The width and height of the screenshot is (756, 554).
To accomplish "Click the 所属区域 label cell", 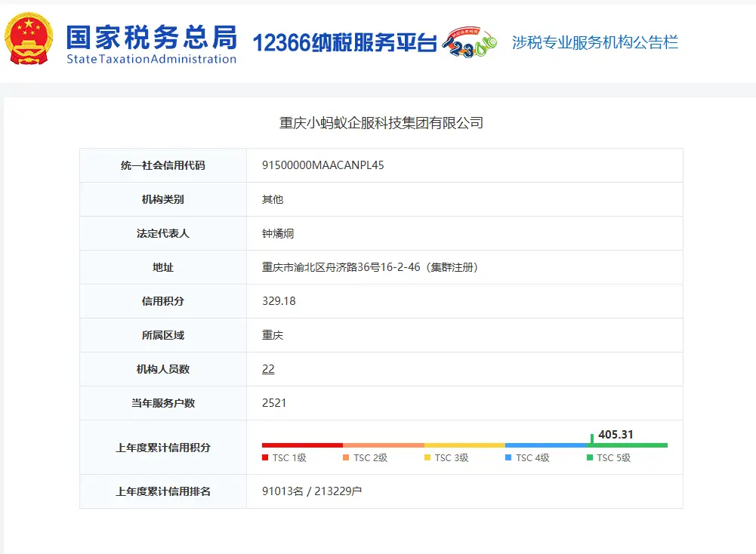I will (x=163, y=335).
